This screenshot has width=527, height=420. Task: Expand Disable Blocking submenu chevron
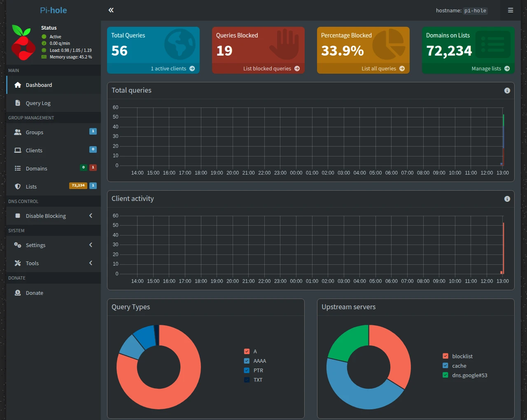pos(91,216)
